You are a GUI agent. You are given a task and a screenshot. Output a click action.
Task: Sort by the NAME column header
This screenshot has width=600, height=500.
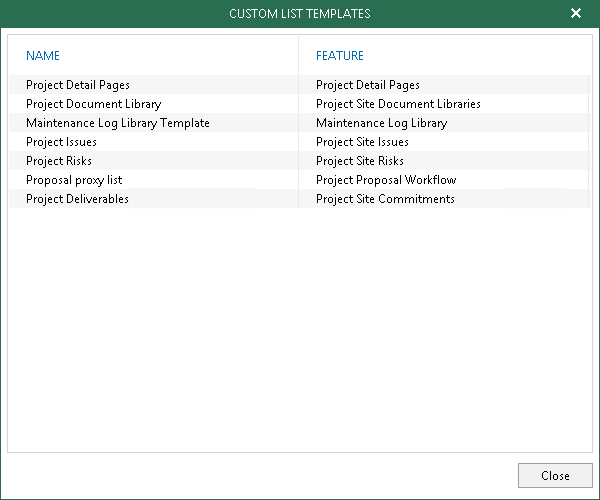[43, 56]
